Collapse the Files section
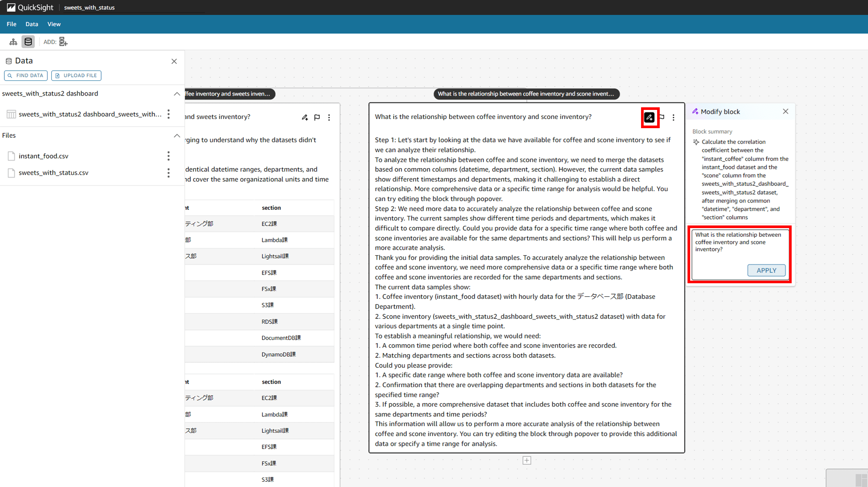This screenshot has height=487, width=868. pyautogui.click(x=177, y=136)
